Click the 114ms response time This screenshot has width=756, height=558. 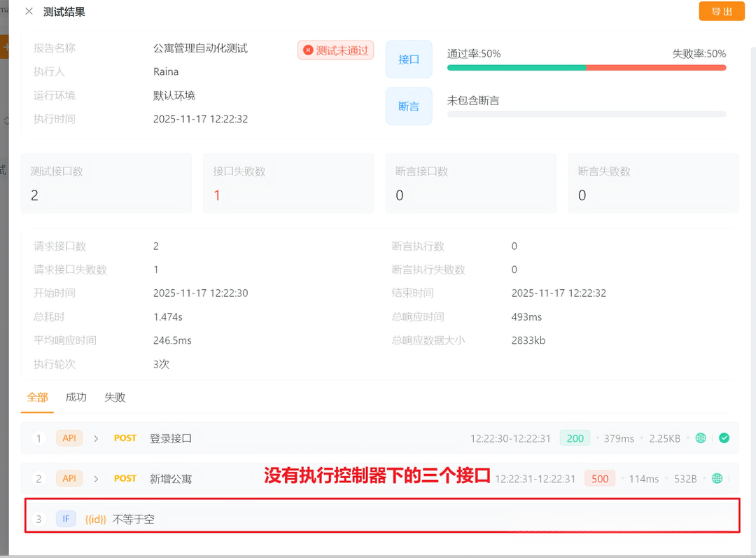(x=644, y=479)
